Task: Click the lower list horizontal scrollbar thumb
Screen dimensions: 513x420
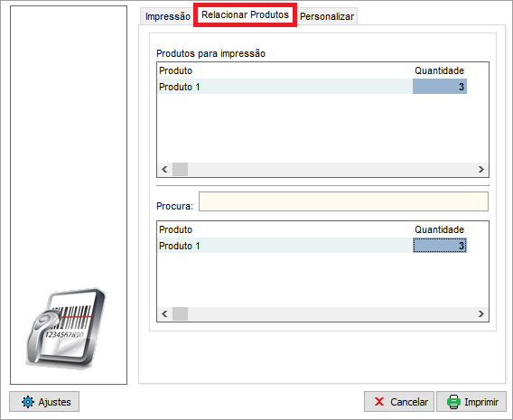Action: (180, 314)
